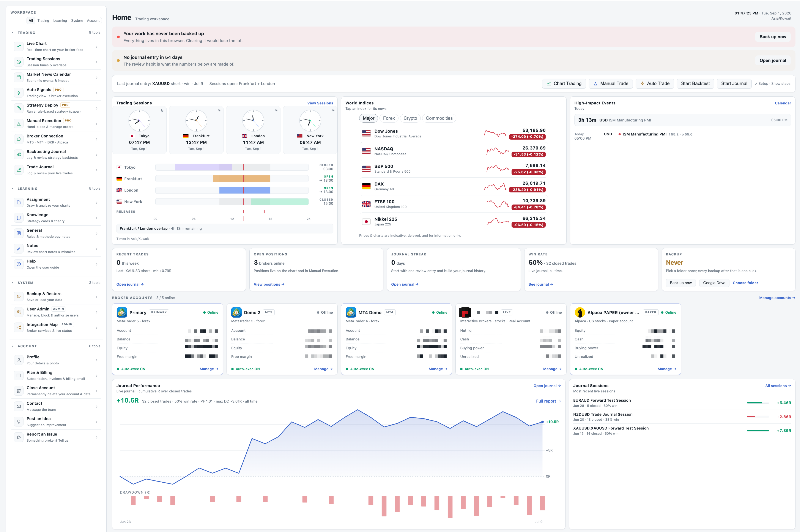Click the chevron on the Contact row

[x=97, y=406]
